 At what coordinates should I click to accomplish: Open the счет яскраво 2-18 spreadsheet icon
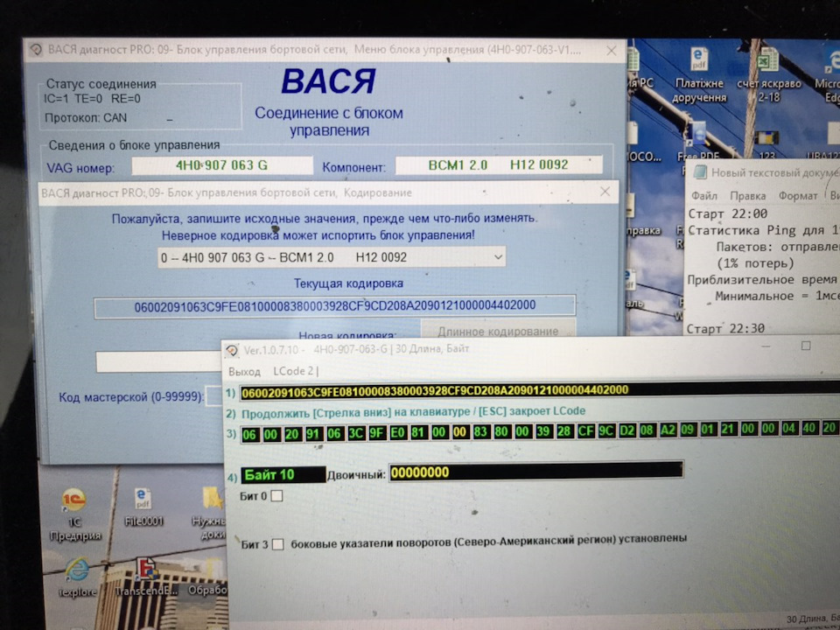(x=768, y=75)
